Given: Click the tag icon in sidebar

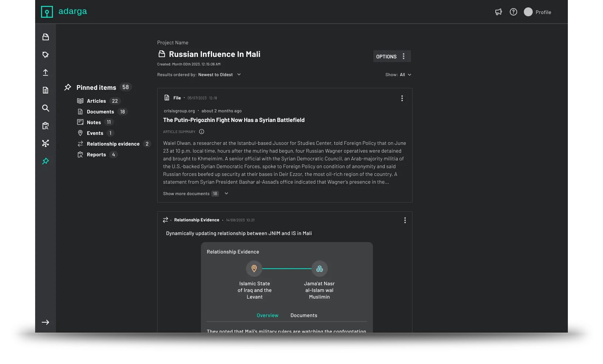Looking at the screenshot, I should point(46,55).
